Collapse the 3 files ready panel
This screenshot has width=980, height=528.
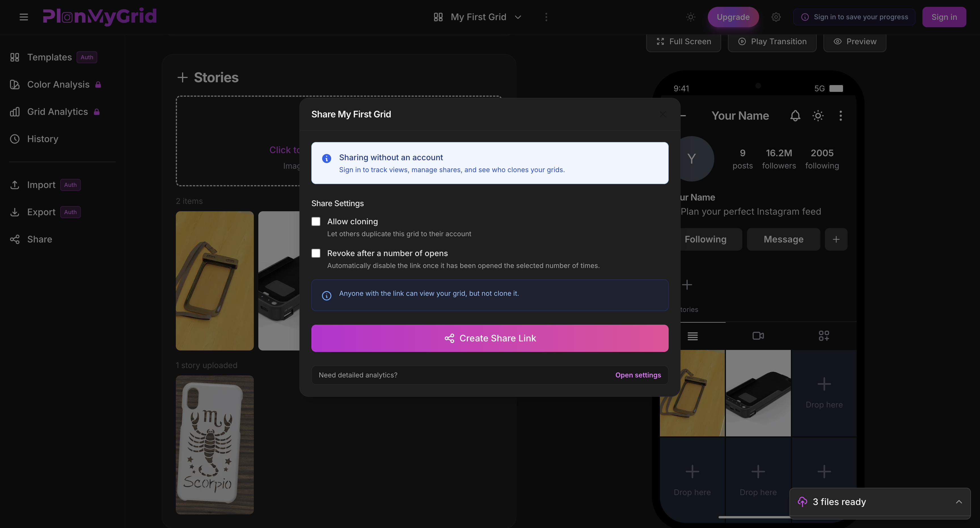click(x=958, y=502)
